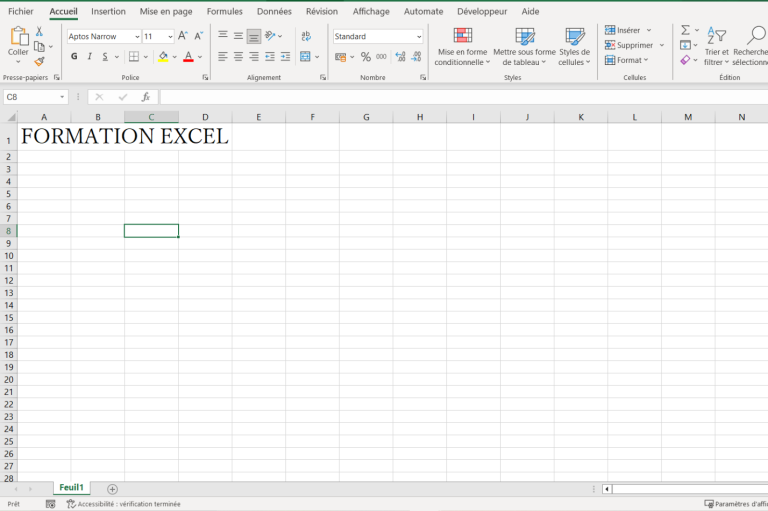
Task: Apply borders with the borders icon
Action: [x=134, y=57]
